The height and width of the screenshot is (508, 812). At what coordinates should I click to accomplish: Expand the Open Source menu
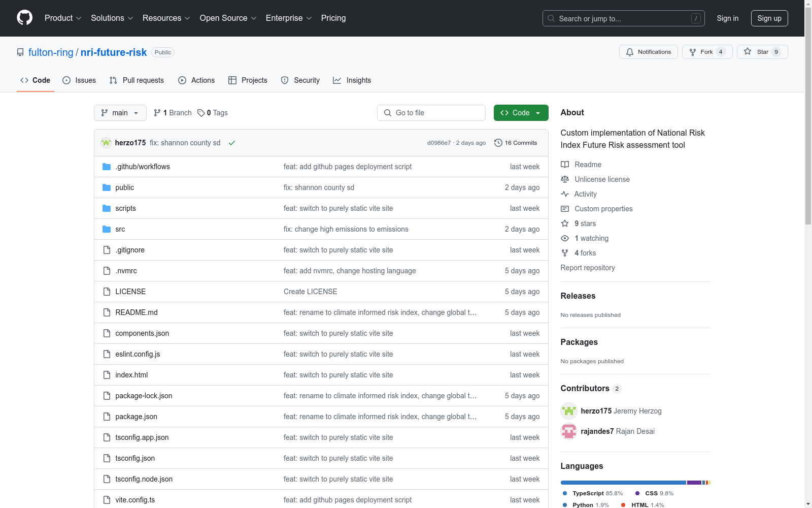click(x=228, y=18)
